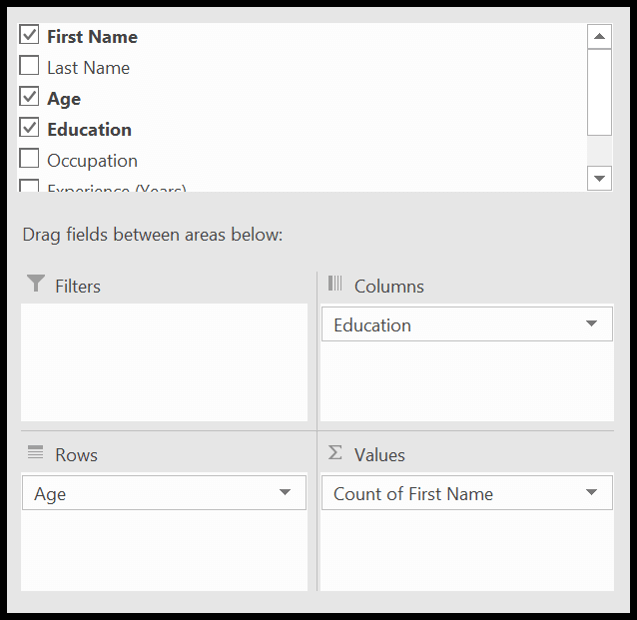
Task: Click the Columns area icon
Action: 335,283
